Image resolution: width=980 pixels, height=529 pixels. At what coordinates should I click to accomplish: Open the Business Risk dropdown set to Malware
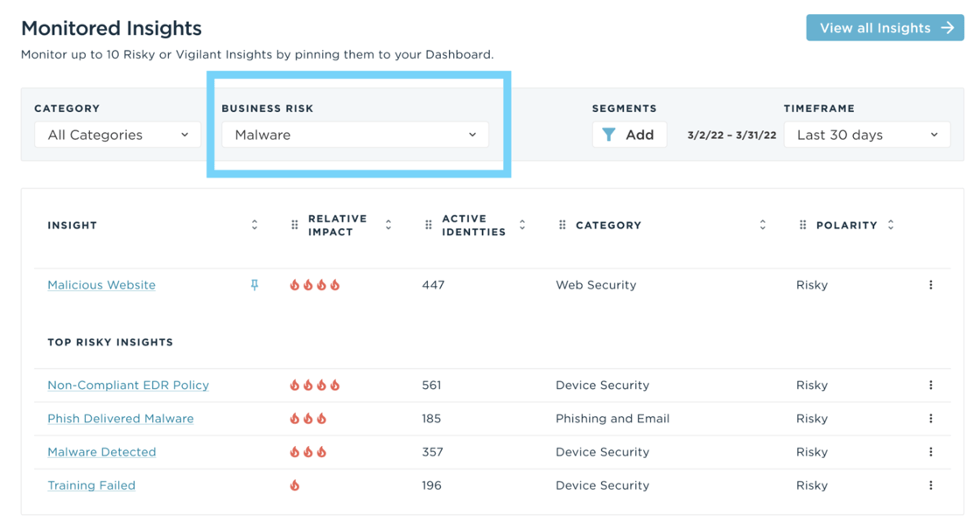pos(355,135)
